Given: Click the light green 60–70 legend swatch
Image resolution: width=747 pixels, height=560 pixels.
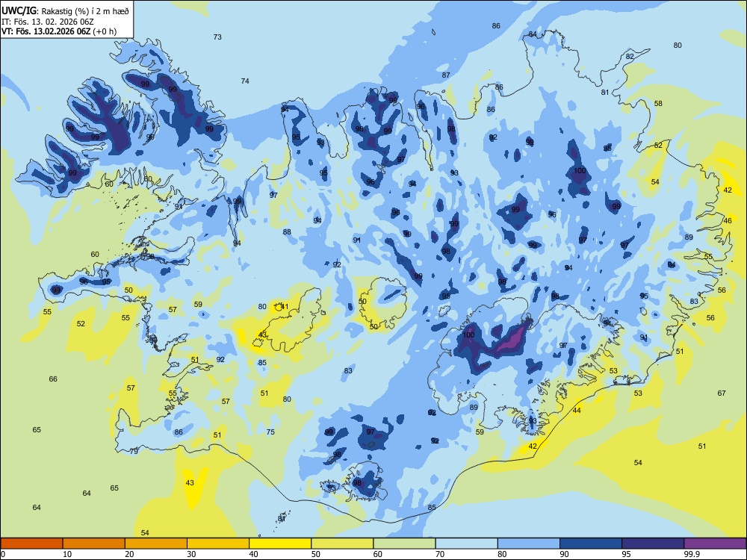Looking at the screenshot, I should pyautogui.click(x=404, y=544).
